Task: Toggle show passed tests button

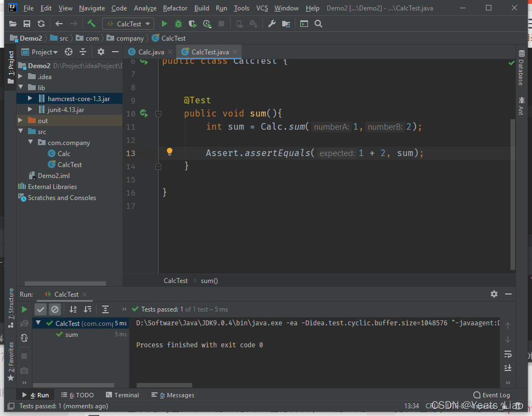Action: pos(41,309)
